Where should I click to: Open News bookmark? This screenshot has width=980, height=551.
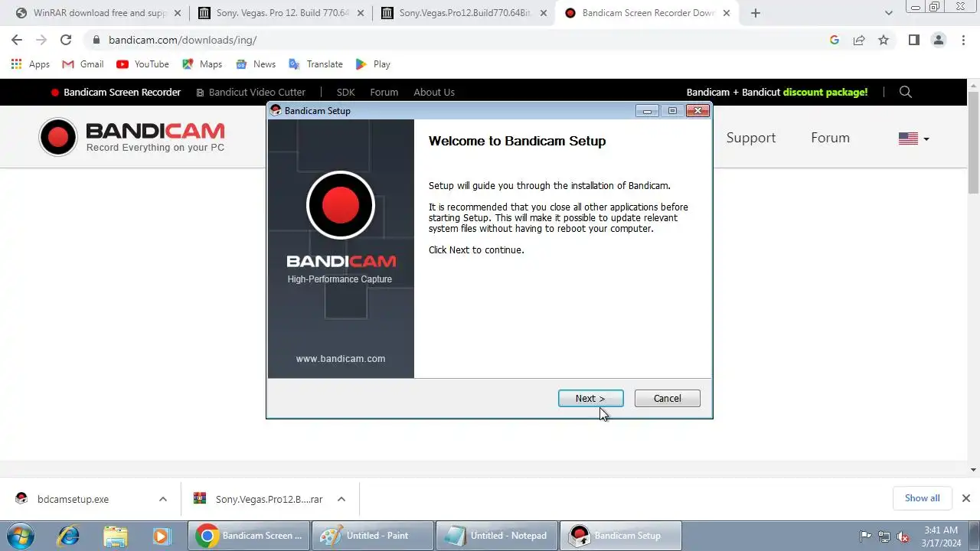pos(256,64)
